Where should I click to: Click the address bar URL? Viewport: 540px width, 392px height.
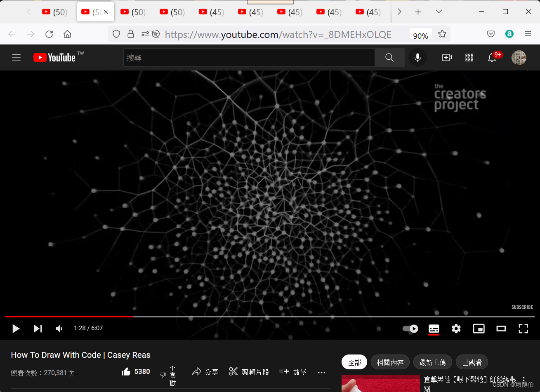coord(278,35)
